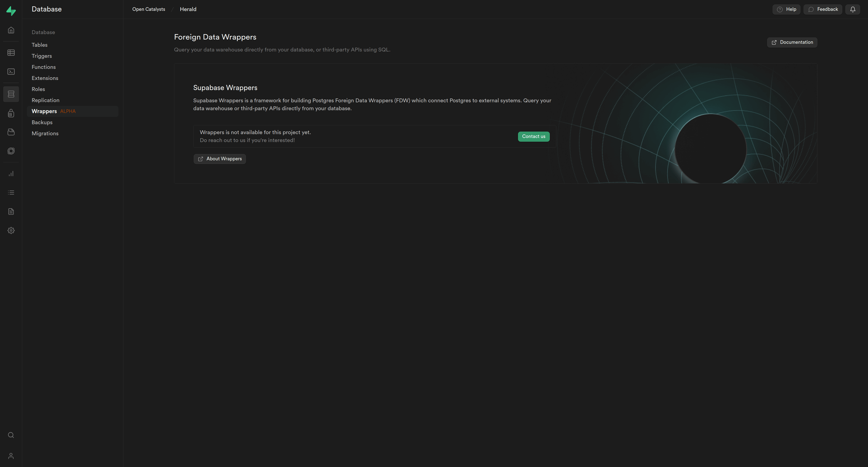Click the Supabase Wrappers heading text
This screenshot has height=467, width=868.
[225, 88]
